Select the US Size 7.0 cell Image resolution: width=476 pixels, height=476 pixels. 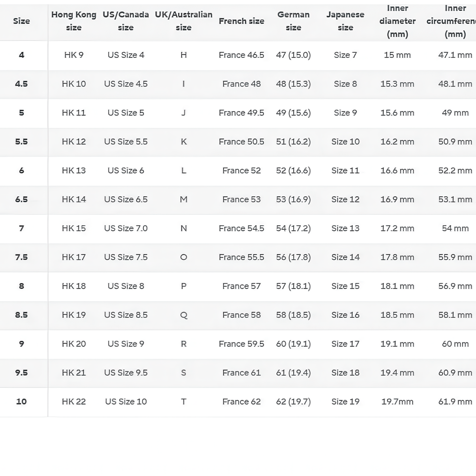(x=126, y=228)
